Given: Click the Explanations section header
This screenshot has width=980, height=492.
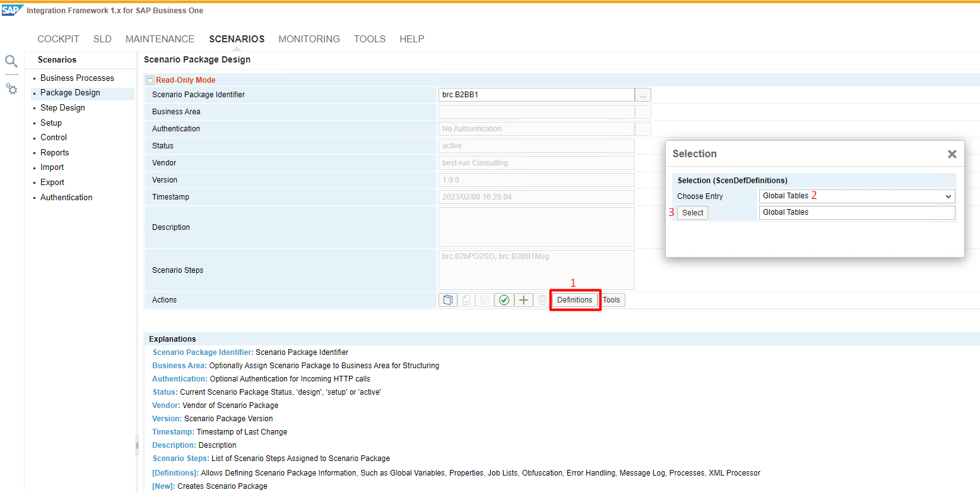Looking at the screenshot, I should (172, 339).
